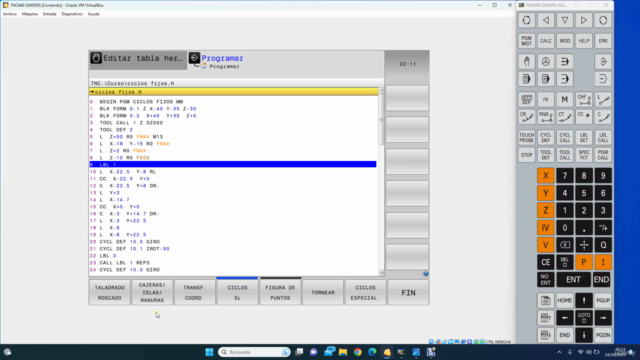Click the taskbar Búsqueda search box
Viewport: 640px width, 360px height.
[x=254, y=352]
